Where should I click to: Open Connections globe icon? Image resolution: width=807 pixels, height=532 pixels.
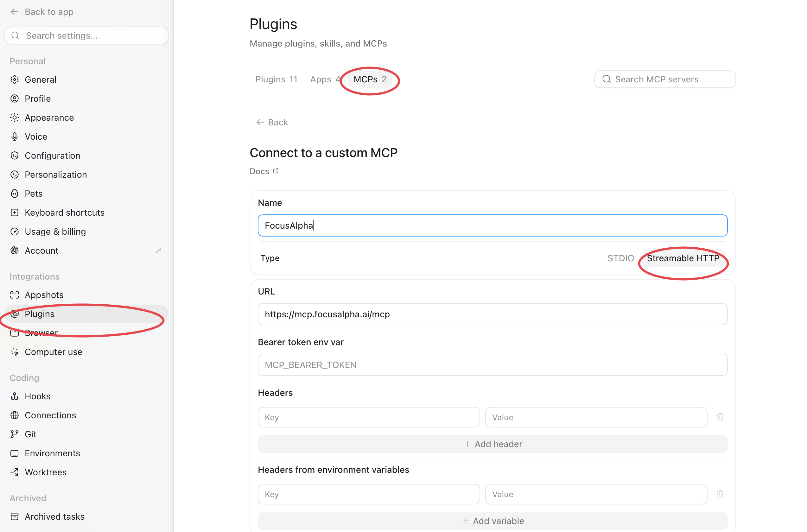(15, 415)
